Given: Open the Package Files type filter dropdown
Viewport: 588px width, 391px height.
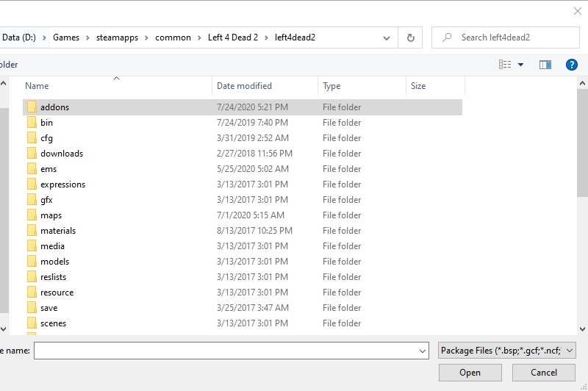Looking at the screenshot, I should (x=506, y=351).
